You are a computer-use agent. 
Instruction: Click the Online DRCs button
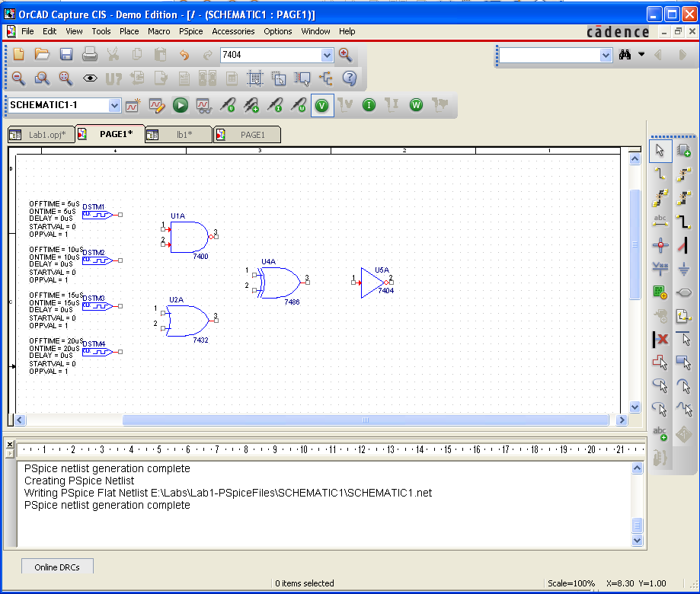click(57, 567)
